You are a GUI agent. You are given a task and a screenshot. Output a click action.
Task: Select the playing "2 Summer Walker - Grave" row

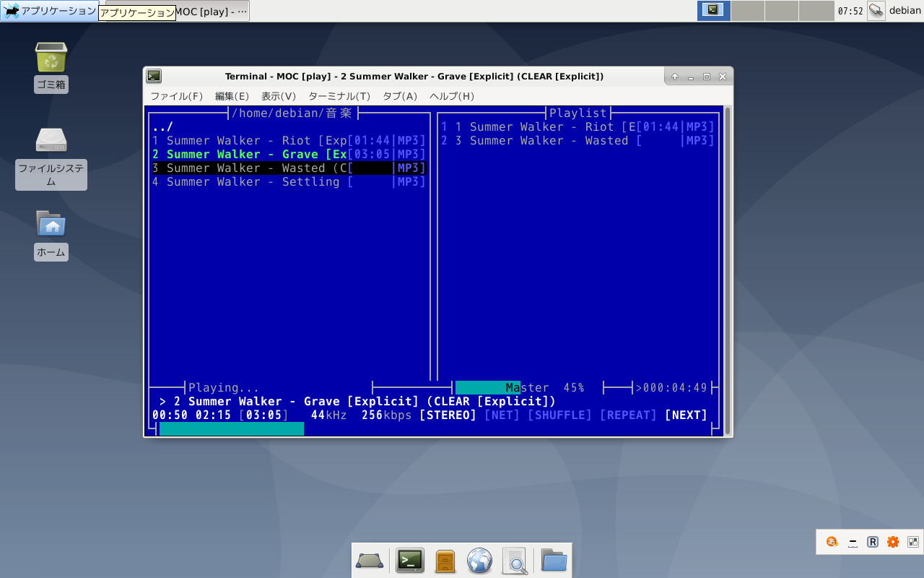pos(289,155)
